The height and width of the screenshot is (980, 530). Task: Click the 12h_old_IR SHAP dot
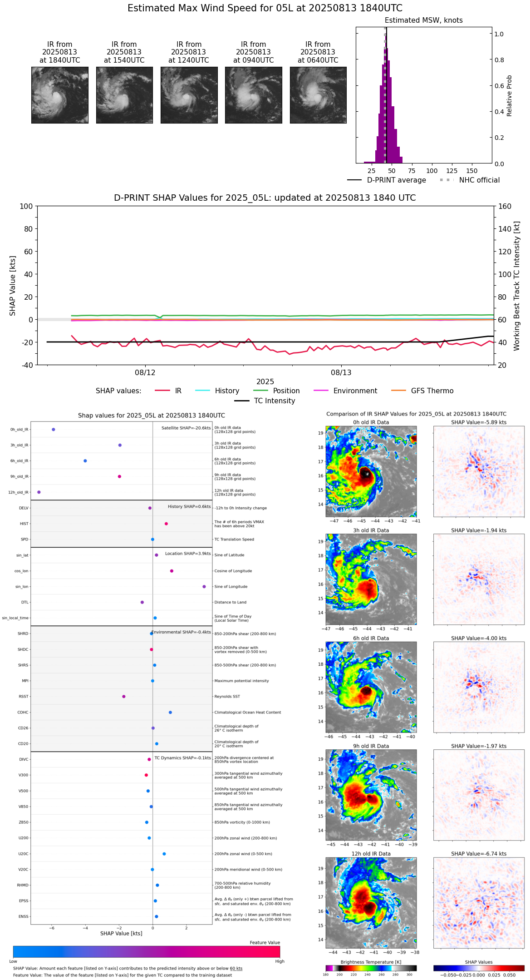click(x=39, y=492)
